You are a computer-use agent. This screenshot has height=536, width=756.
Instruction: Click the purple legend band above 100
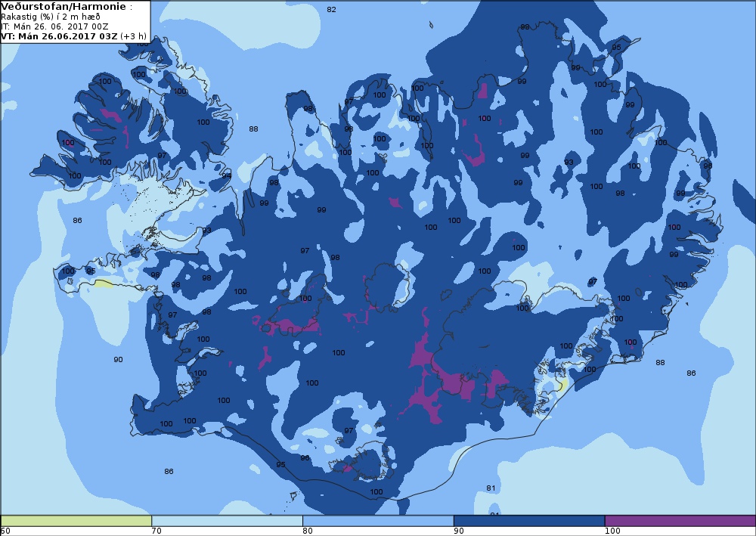tap(680, 521)
